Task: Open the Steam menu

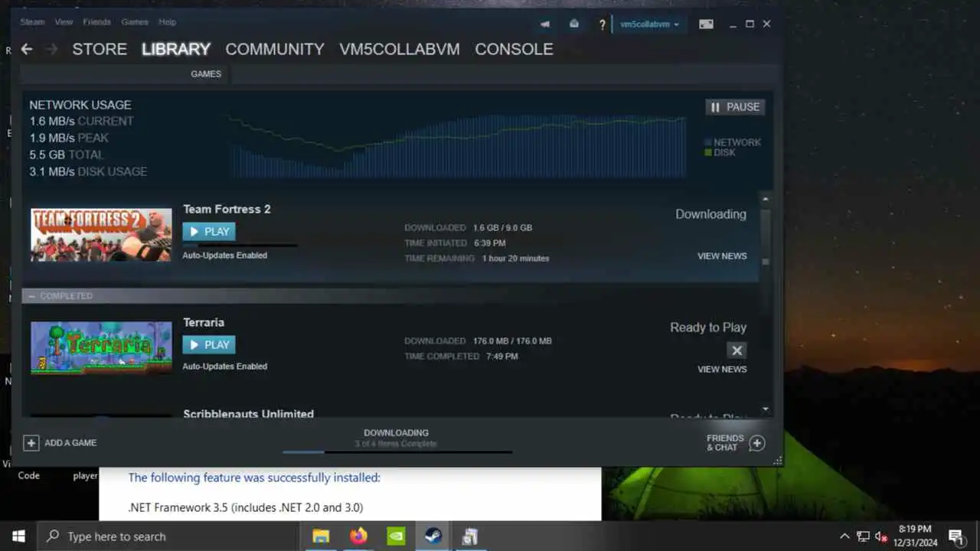Action: [x=32, y=22]
